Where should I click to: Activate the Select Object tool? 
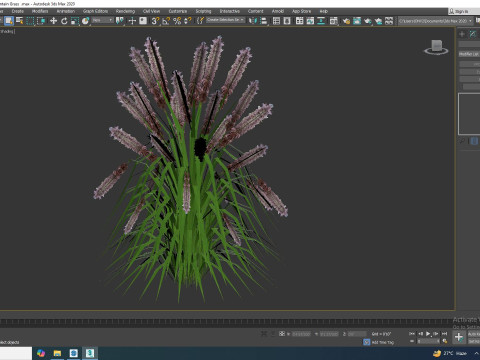click(9, 21)
